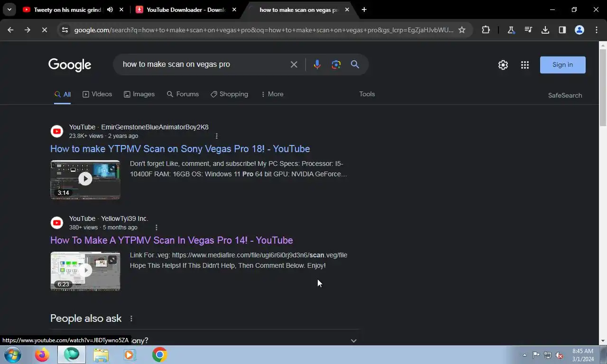Open options for the YellowTyi39 result

(156, 227)
